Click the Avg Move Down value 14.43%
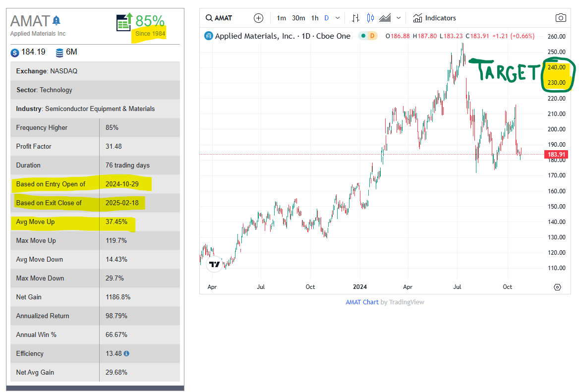Image resolution: width=579 pixels, height=392 pixels. tap(116, 260)
